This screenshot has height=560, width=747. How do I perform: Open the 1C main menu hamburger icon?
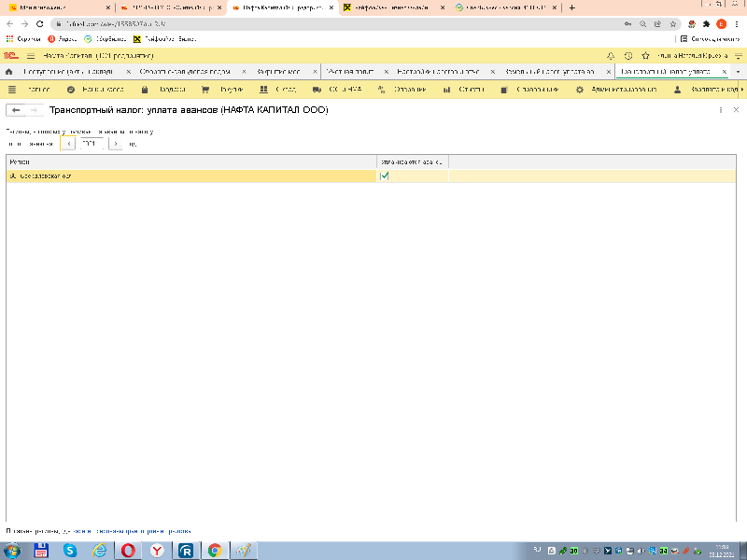[x=31, y=56]
